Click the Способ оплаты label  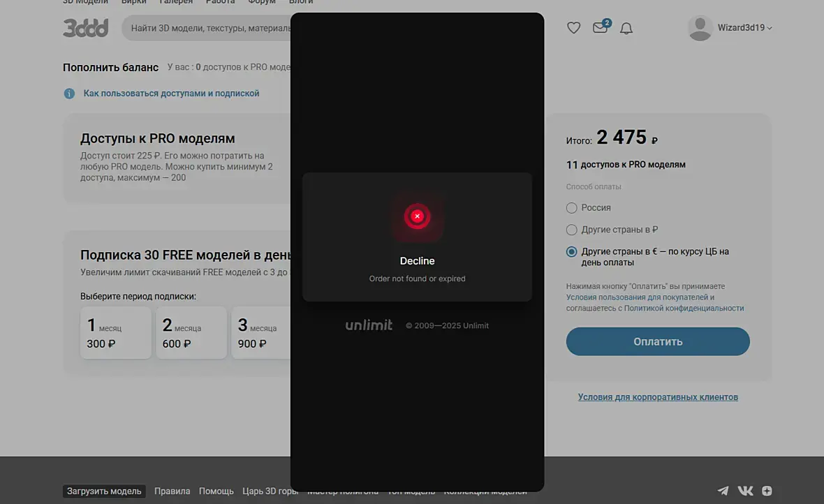coord(594,186)
